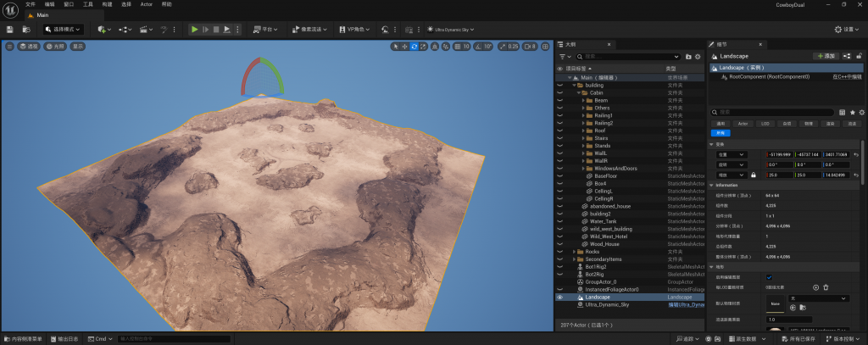Click the rotate gizmo icon in viewport
This screenshot has width=868, height=345.
click(414, 47)
